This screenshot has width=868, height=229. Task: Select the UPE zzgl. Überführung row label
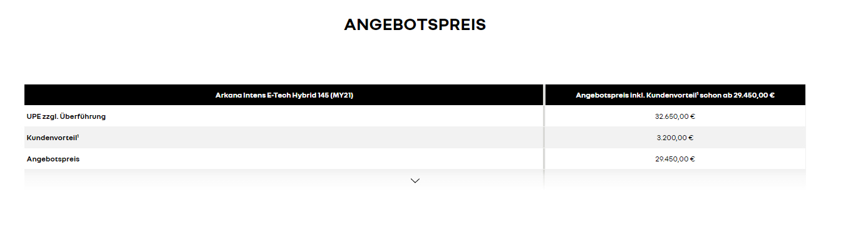pyautogui.click(x=66, y=116)
